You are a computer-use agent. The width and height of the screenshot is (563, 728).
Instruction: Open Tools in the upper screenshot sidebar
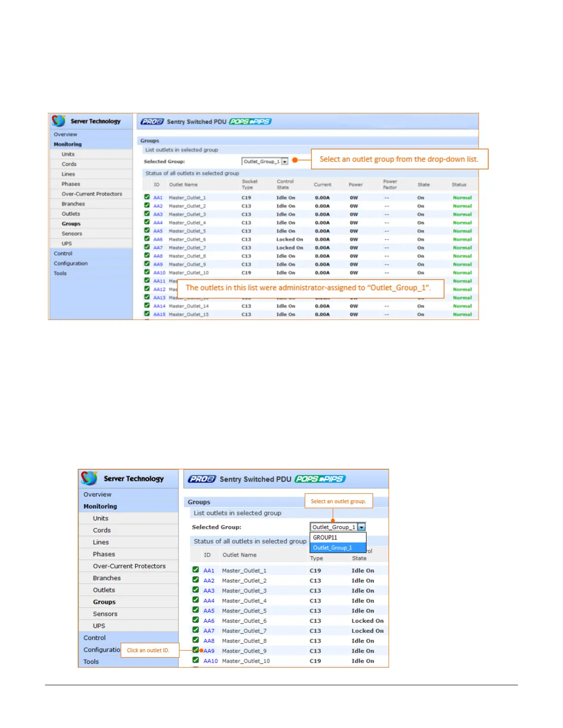pyautogui.click(x=60, y=273)
